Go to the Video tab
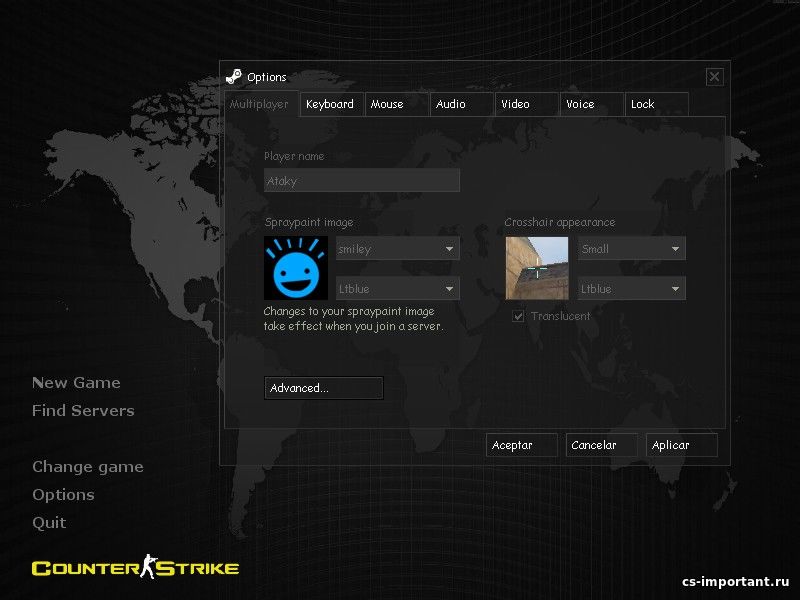 pos(525,104)
